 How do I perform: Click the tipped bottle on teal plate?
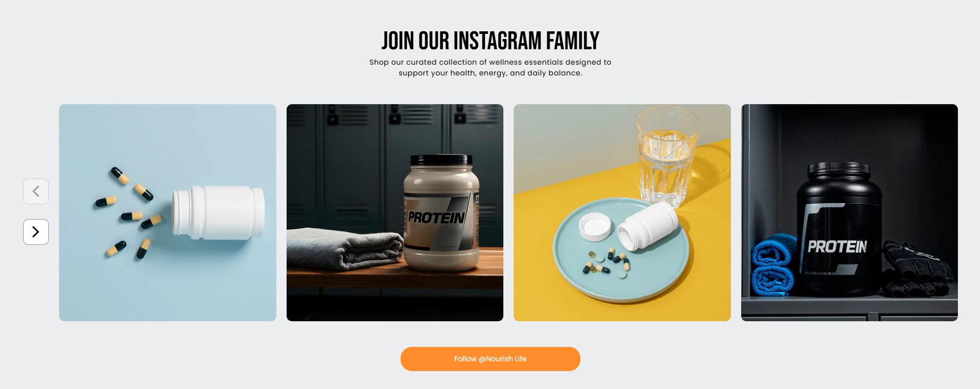647,226
